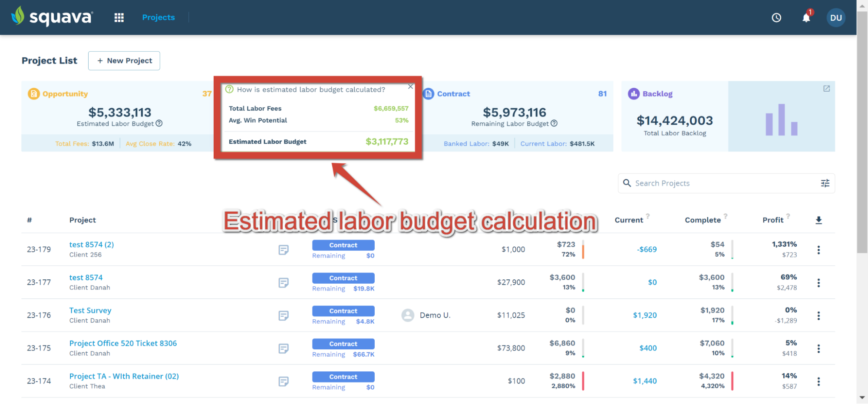Open three-dot menu for project 23-175
This screenshot has width=868, height=404.
[x=818, y=348]
